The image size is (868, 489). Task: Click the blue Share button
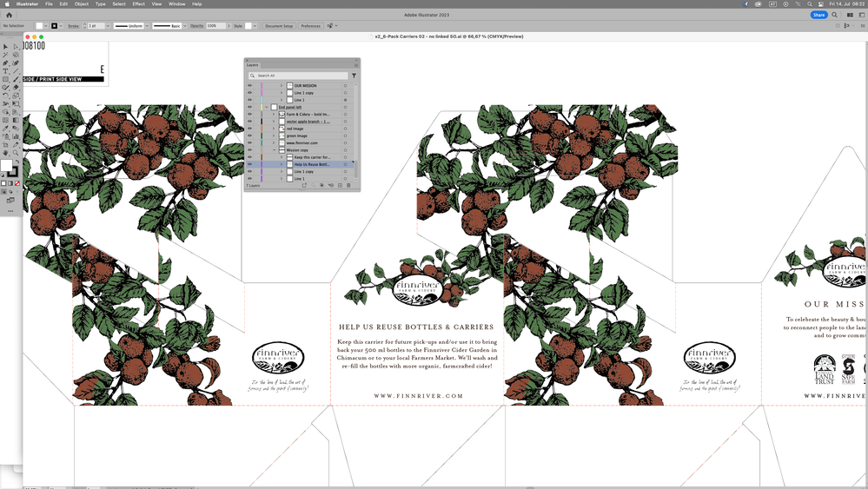click(x=818, y=15)
